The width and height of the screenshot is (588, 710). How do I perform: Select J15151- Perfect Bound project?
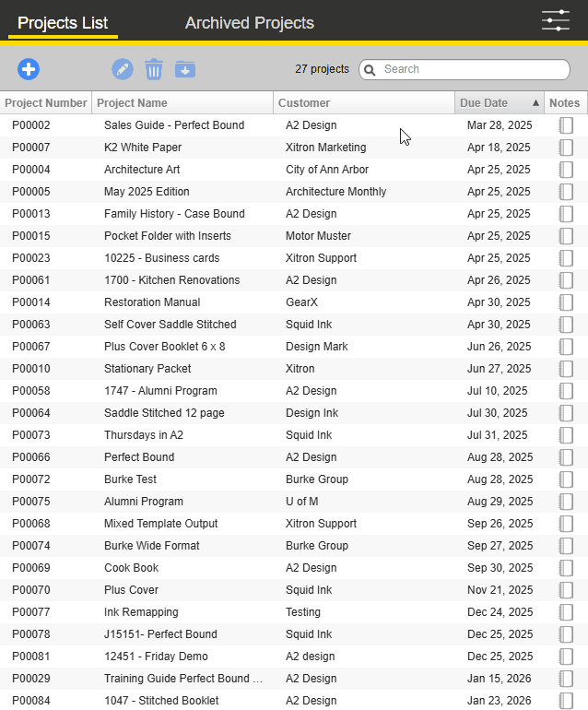(160, 634)
